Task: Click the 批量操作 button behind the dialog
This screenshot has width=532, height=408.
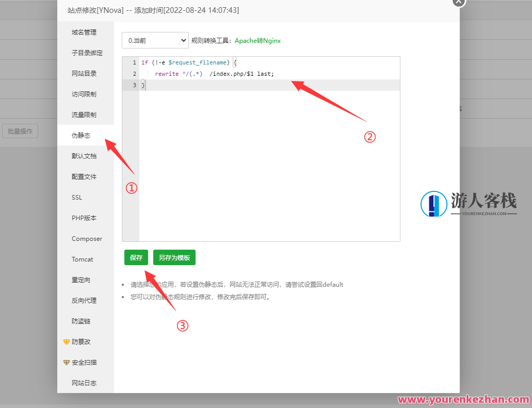Action: pos(20,130)
